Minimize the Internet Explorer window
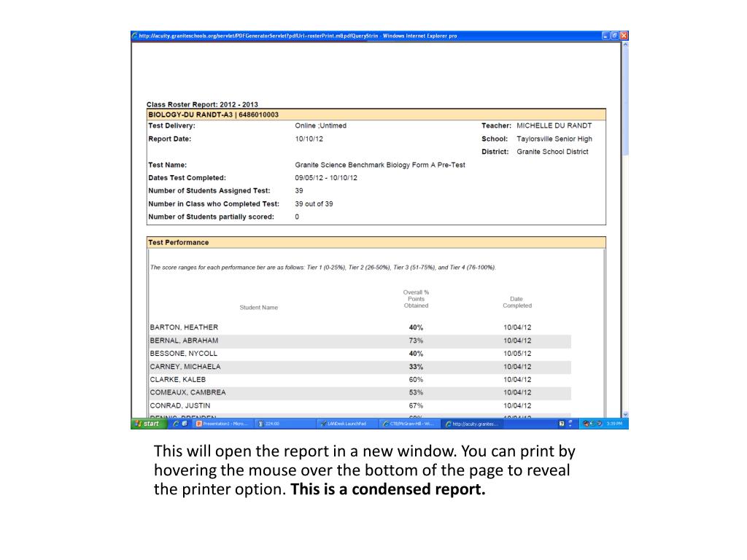This screenshot has height=560, width=747. [605, 36]
